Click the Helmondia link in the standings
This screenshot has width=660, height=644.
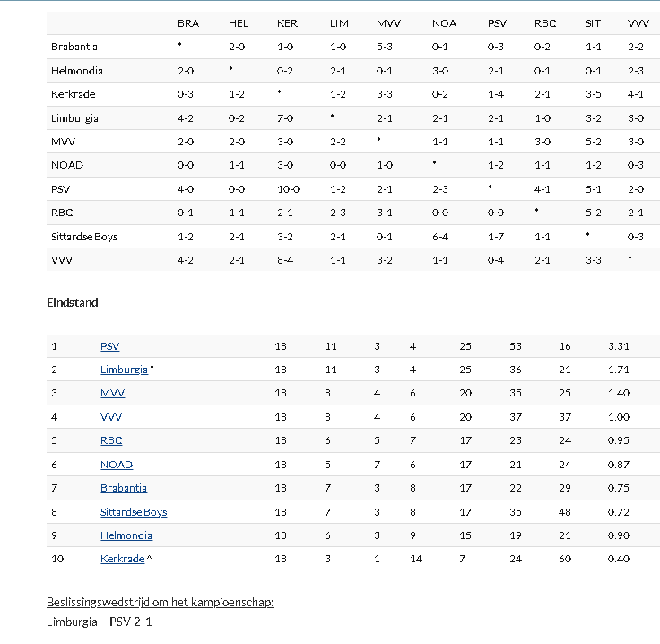(x=126, y=535)
